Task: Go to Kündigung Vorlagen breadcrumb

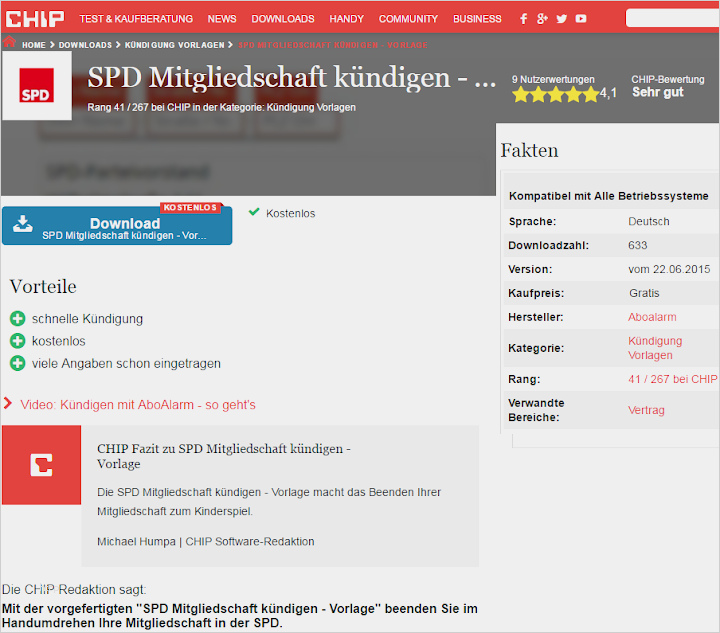Action: click(174, 45)
